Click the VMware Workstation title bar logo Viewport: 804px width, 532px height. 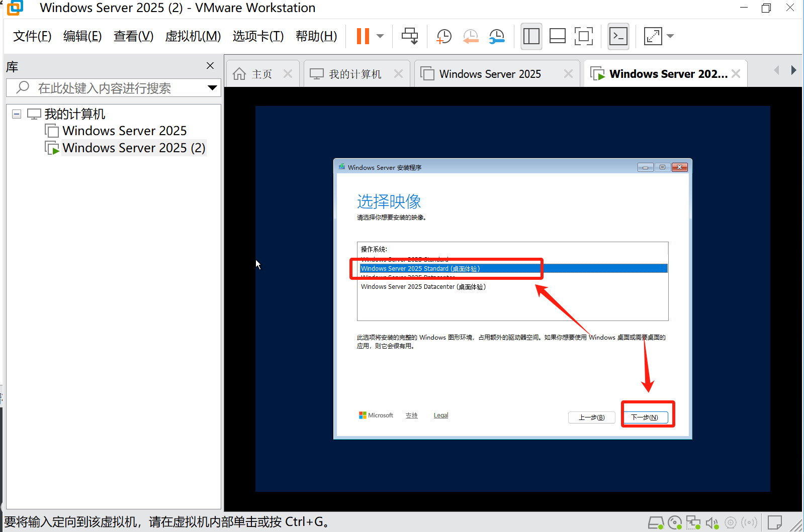pos(15,8)
